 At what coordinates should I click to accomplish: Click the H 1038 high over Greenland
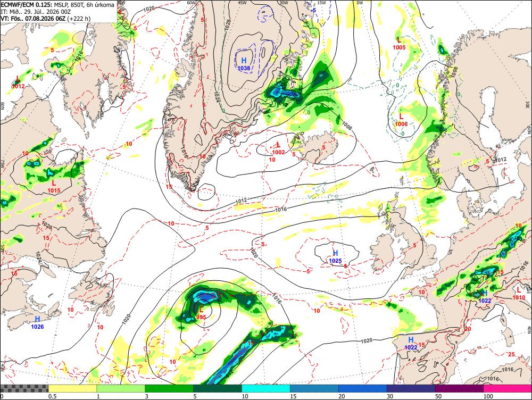click(x=244, y=64)
